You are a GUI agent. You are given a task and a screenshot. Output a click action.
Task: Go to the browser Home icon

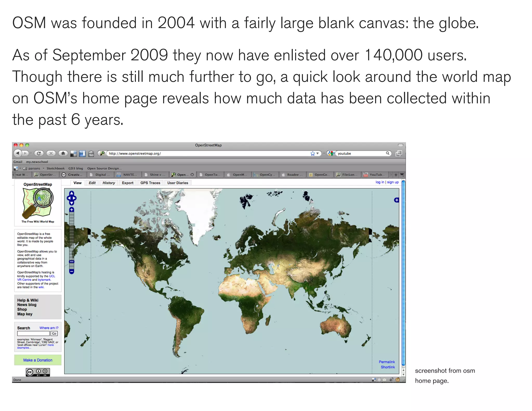coord(63,153)
